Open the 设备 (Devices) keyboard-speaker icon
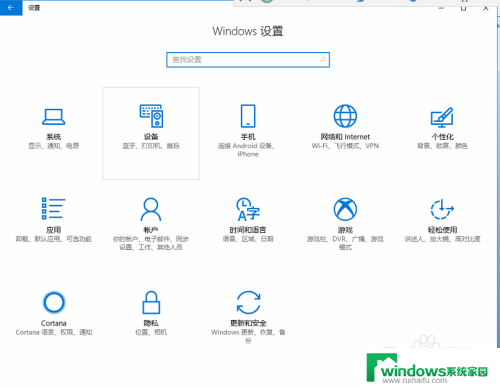This screenshot has height=388, width=500. pos(151,116)
